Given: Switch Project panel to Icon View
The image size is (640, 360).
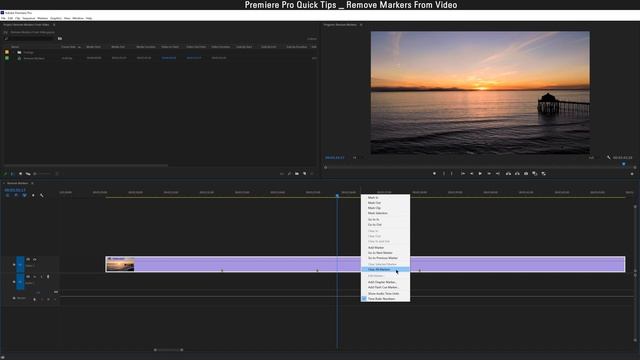Looking at the screenshot, I should point(20,174).
